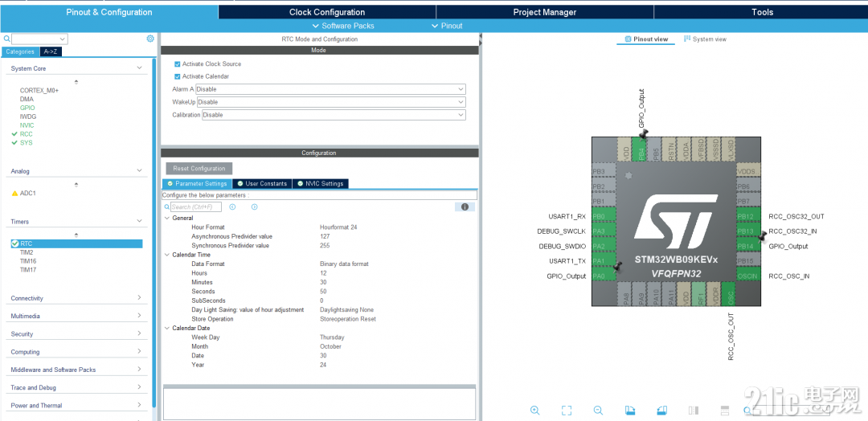Zoom in on the chip pinout view

534,410
